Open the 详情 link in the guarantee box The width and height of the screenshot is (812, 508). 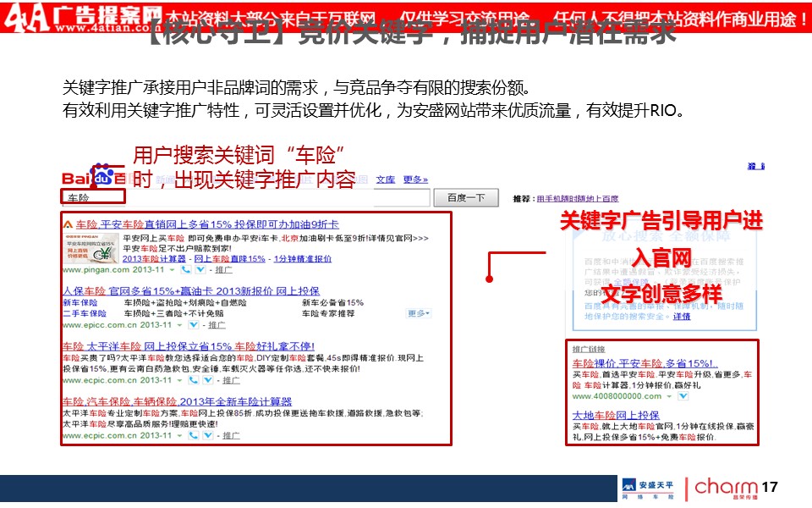pos(682,316)
